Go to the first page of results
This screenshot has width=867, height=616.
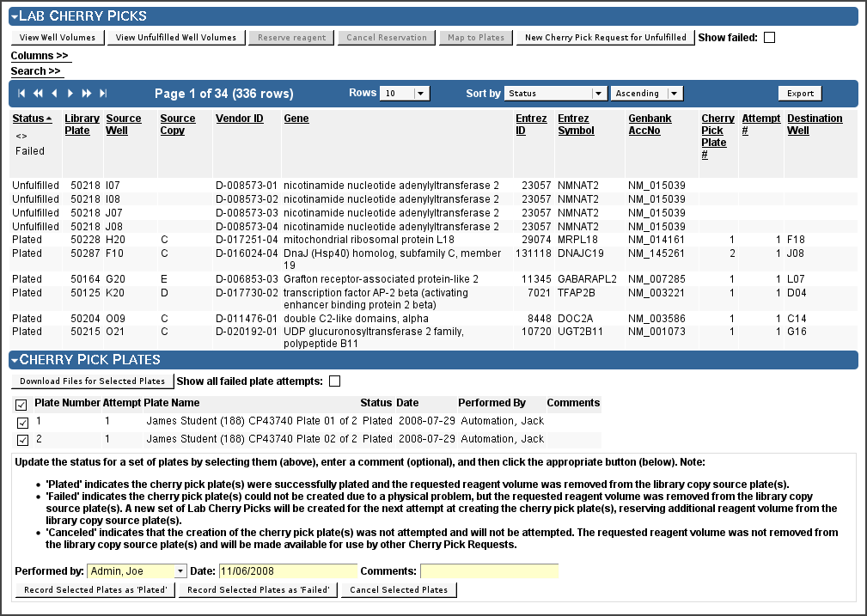pyautogui.click(x=21, y=94)
